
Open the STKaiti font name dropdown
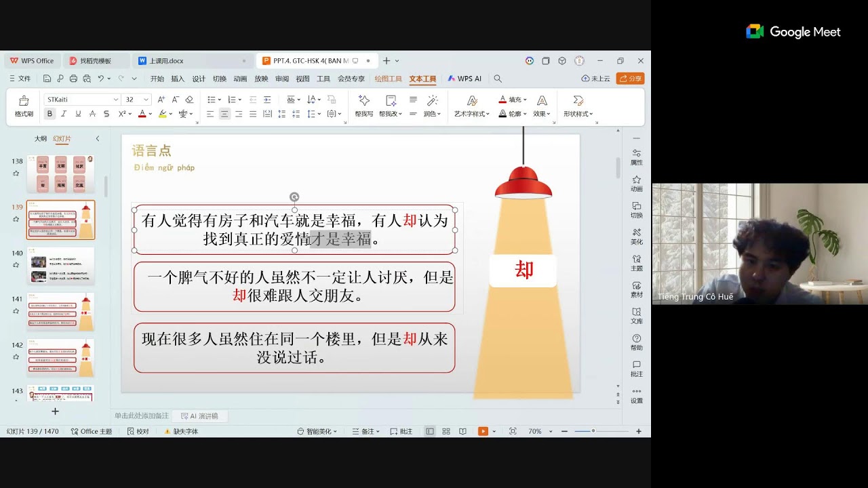pos(116,100)
